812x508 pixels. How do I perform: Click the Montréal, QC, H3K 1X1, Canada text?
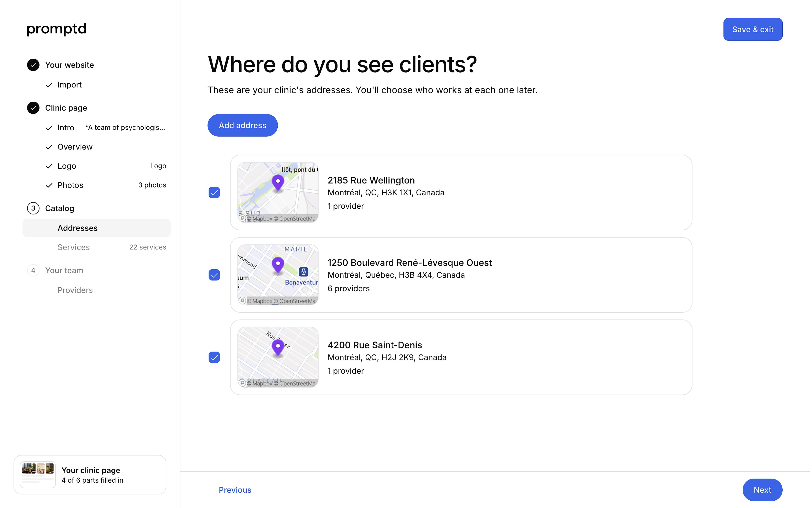click(x=386, y=193)
